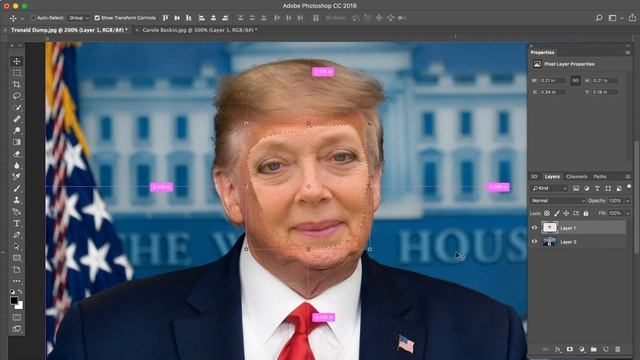Click the Add layer mask icon
640x360 pixels.
[x=570, y=349]
